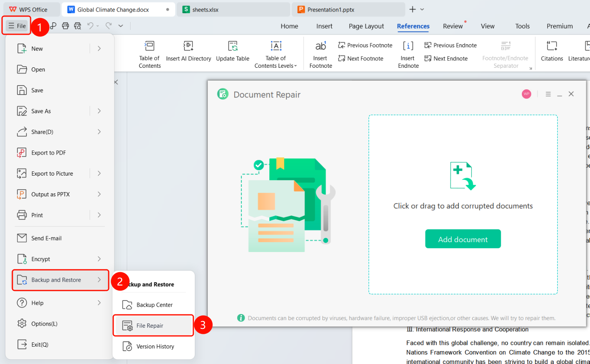This screenshot has height=364, width=590.
Task: Click Previous Endnote in ribbon
Action: pyautogui.click(x=450, y=45)
